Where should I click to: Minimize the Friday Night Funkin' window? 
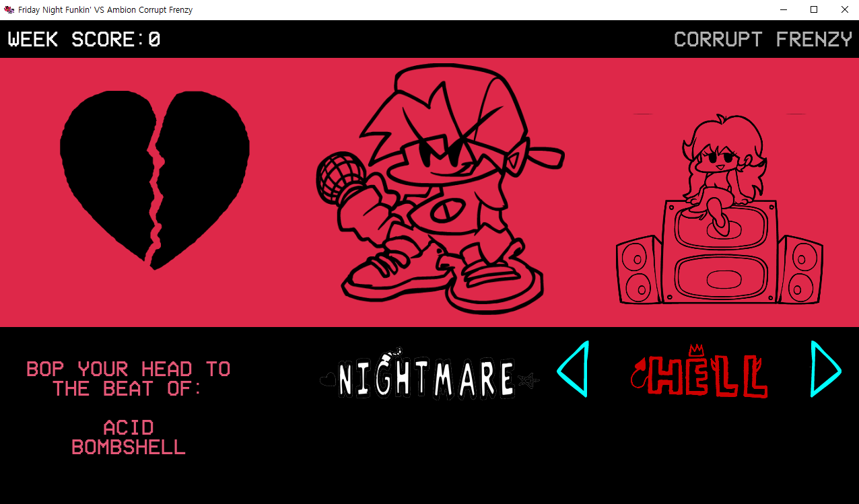[784, 9]
